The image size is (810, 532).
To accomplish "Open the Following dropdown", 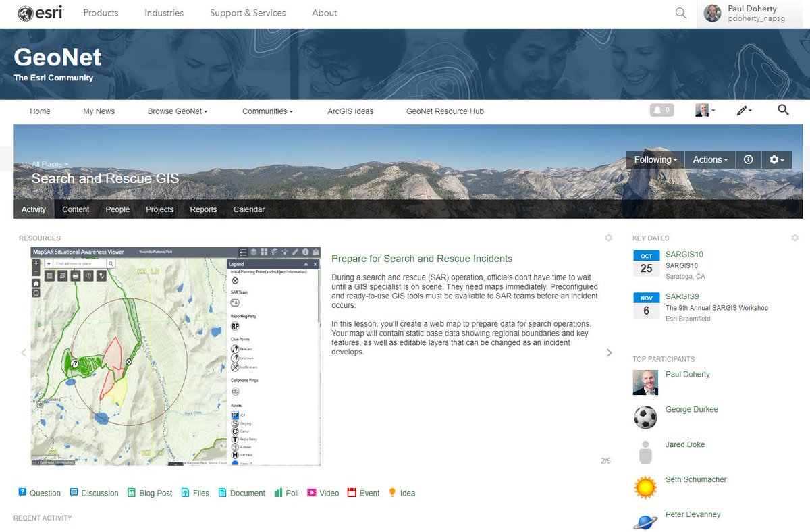I will 655,160.
